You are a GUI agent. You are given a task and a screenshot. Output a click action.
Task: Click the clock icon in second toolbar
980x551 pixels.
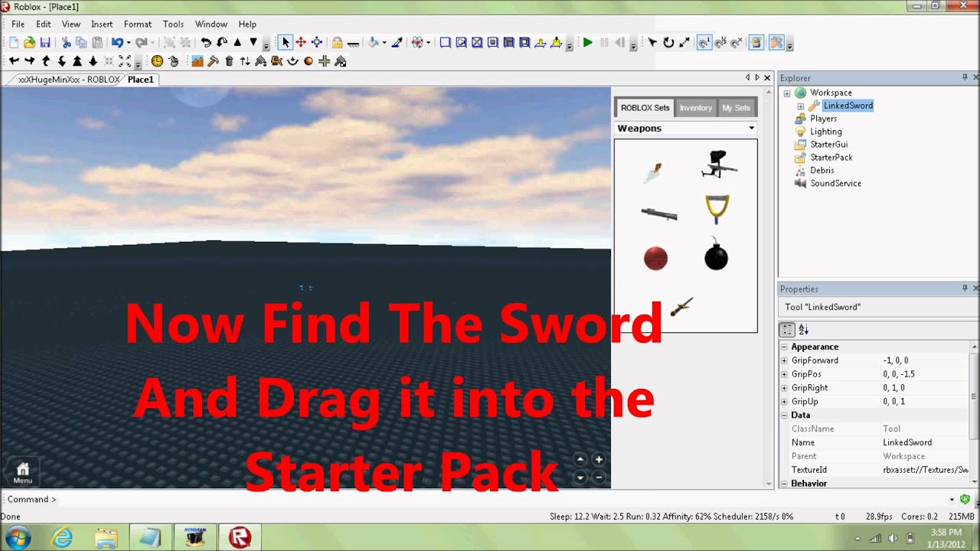point(157,61)
